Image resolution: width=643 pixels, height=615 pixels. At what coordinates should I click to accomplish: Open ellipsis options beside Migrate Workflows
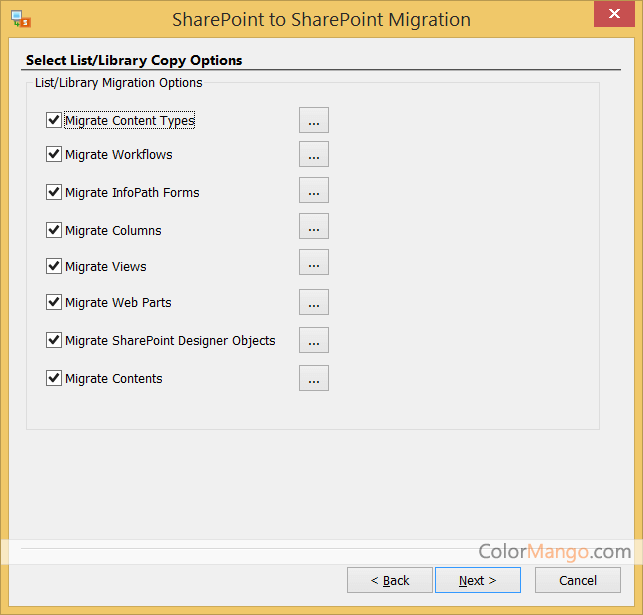click(313, 154)
